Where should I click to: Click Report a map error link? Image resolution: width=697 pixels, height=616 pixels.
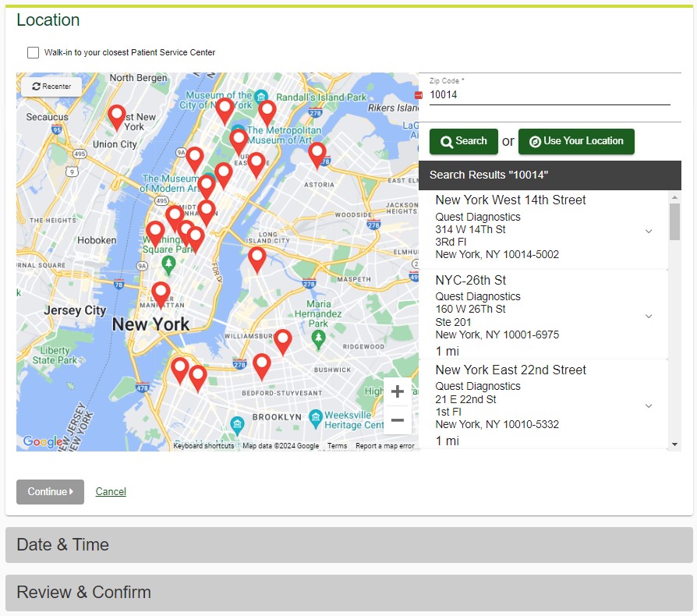(x=385, y=446)
